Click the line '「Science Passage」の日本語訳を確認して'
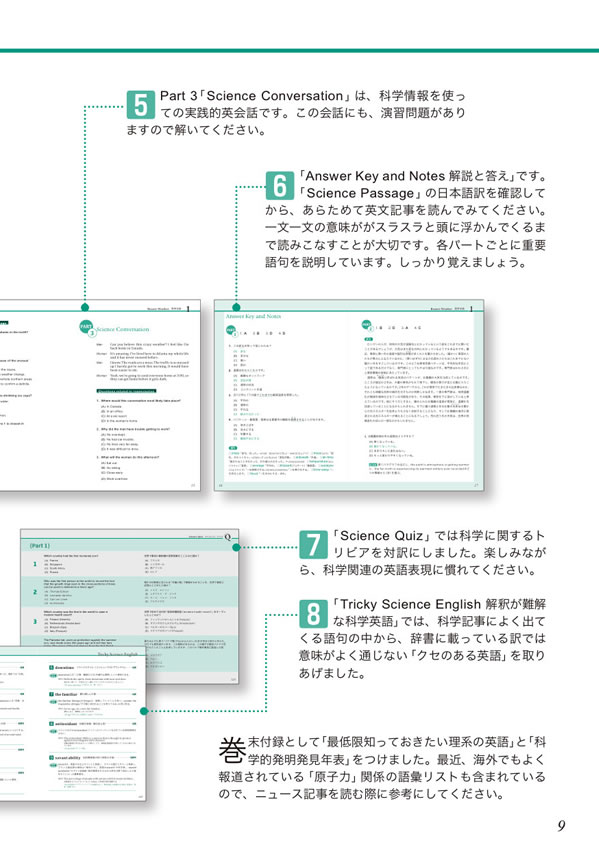The image size is (599, 850). click(x=422, y=193)
